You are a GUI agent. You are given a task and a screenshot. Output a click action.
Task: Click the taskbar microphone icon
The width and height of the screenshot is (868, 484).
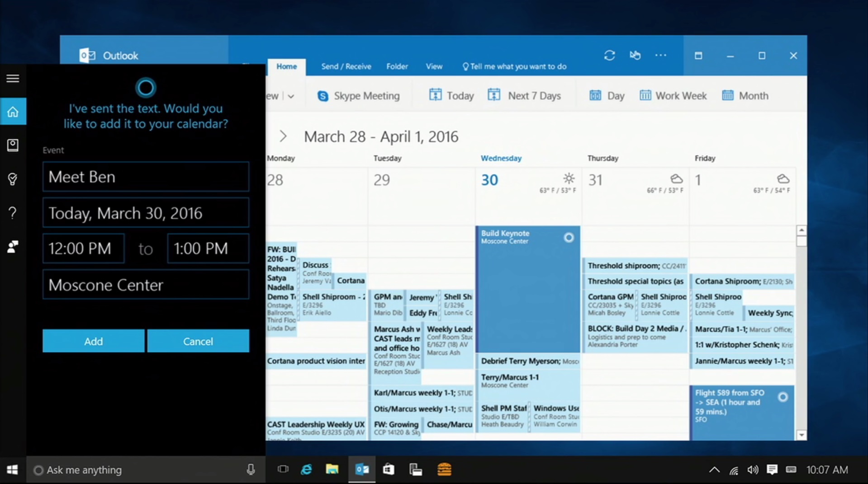pyautogui.click(x=251, y=470)
